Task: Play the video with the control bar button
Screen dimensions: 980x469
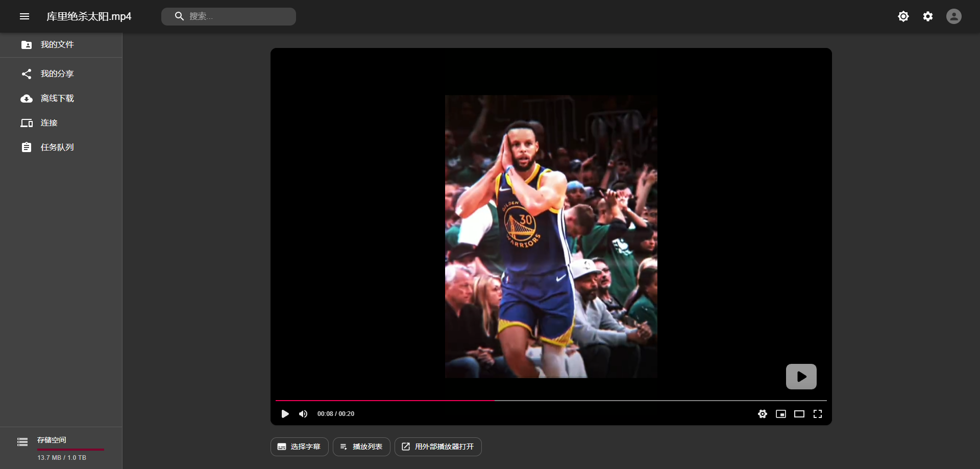Action: 285,414
